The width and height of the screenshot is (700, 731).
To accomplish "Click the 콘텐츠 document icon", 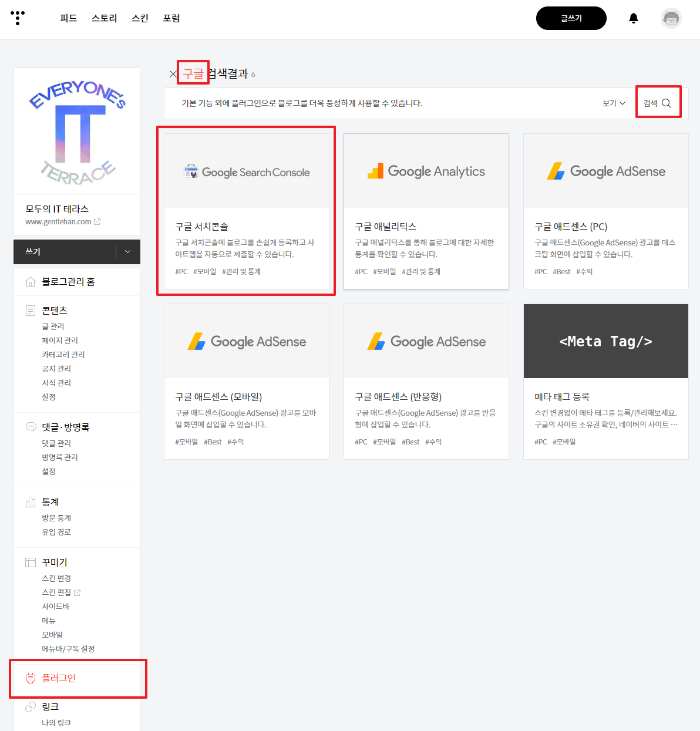I will (x=31, y=311).
